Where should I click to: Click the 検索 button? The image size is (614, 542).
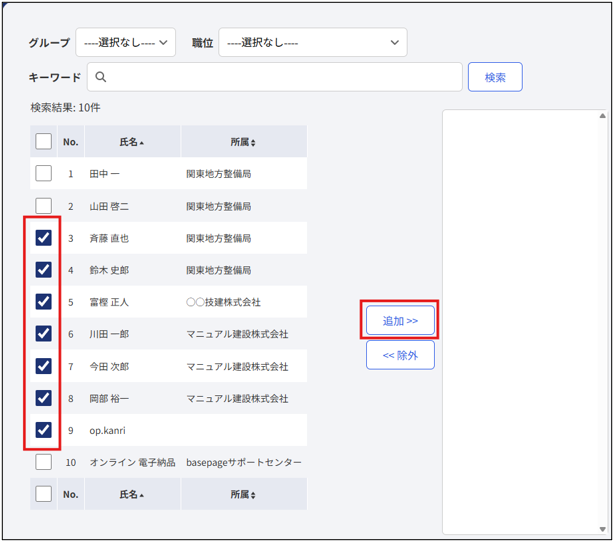coord(495,77)
